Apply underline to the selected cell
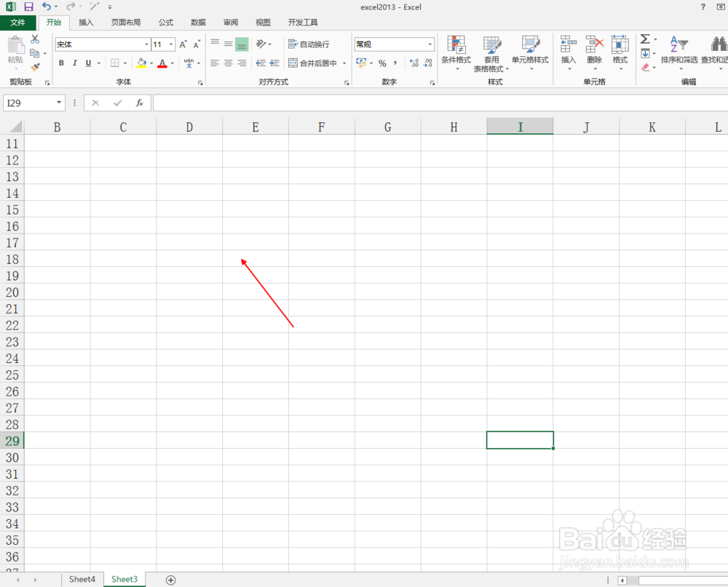Screen dimensions: 728x587 87,63
